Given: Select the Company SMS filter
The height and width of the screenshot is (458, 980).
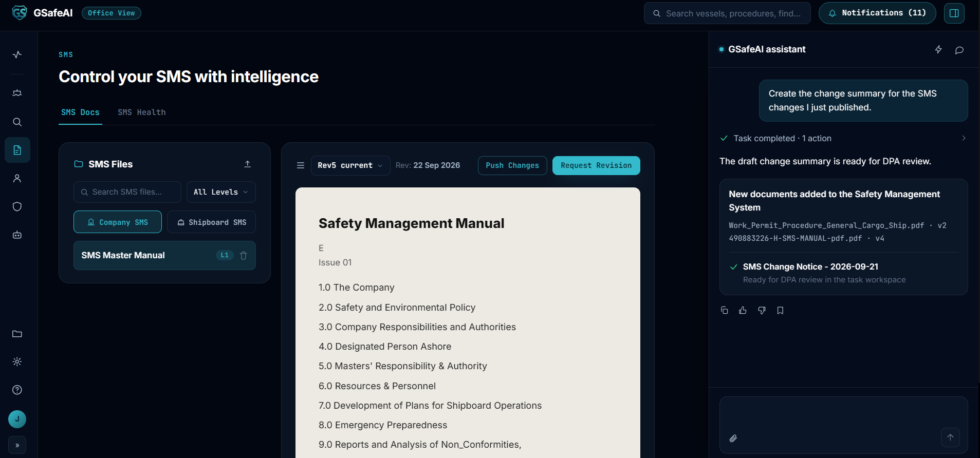Looking at the screenshot, I should [x=118, y=222].
